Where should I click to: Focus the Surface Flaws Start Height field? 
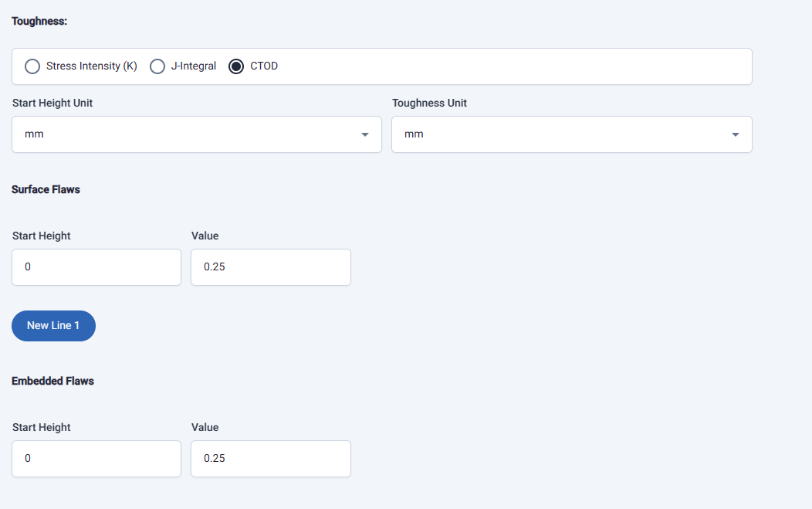pos(96,267)
